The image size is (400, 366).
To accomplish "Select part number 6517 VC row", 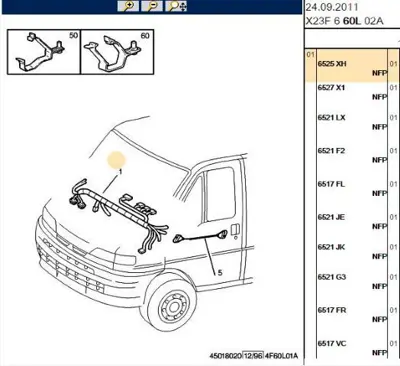I will click(352, 348).
